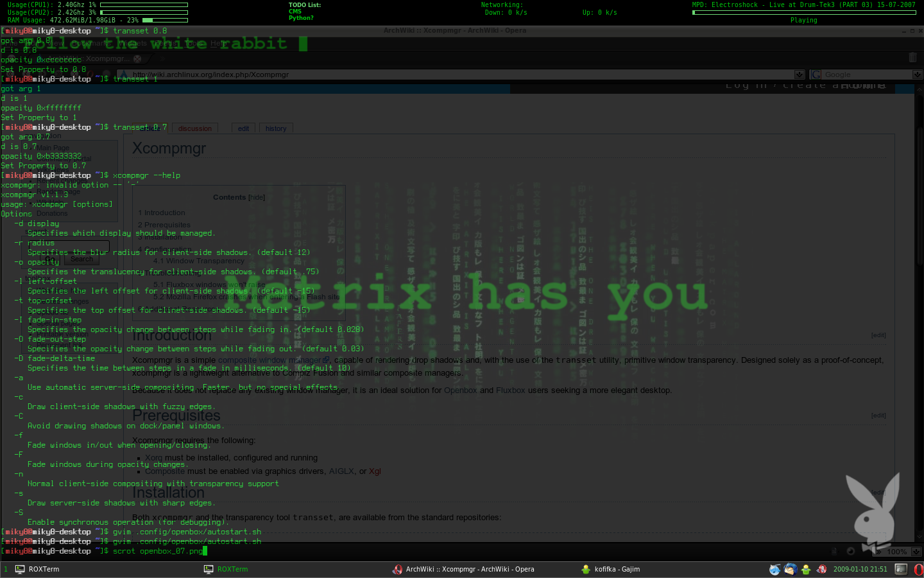Click terminal line 'xcompmgr --help'
The height and width of the screenshot is (578, 924).
pyautogui.click(x=146, y=175)
